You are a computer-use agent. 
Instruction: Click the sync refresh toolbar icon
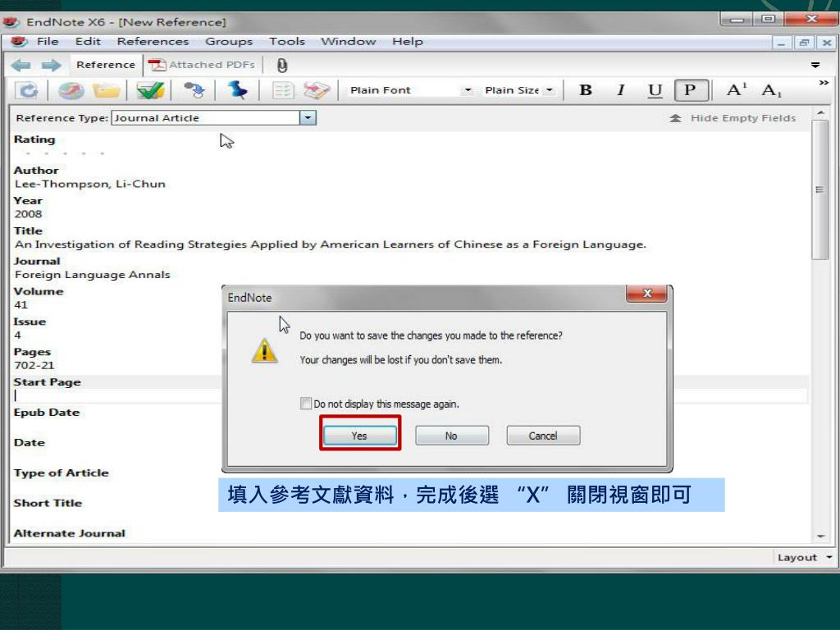click(27, 90)
